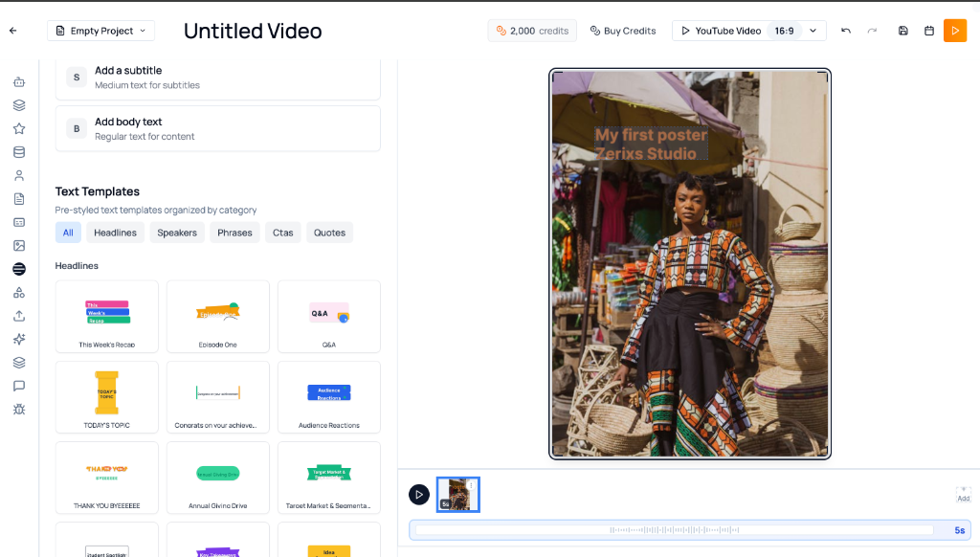Select the 5s clip thumbnail in timeline
Image resolution: width=980 pixels, height=557 pixels.
[x=457, y=494]
